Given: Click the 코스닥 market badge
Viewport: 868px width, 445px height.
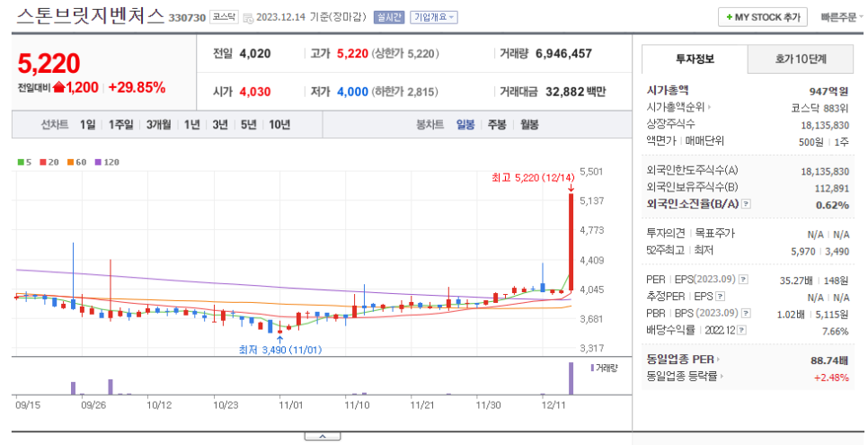Looking at the screenshot, I should [225, 17].
